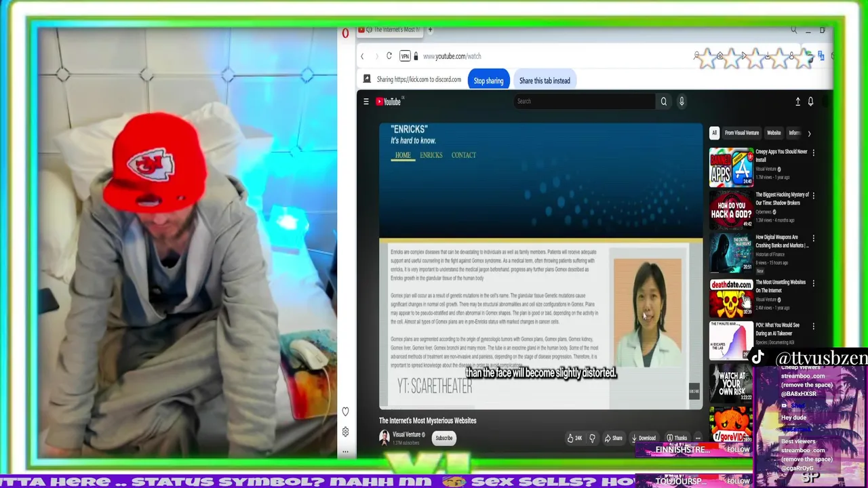Select the Website filter chip
The image size is (868, 488).
click(774, 133)
